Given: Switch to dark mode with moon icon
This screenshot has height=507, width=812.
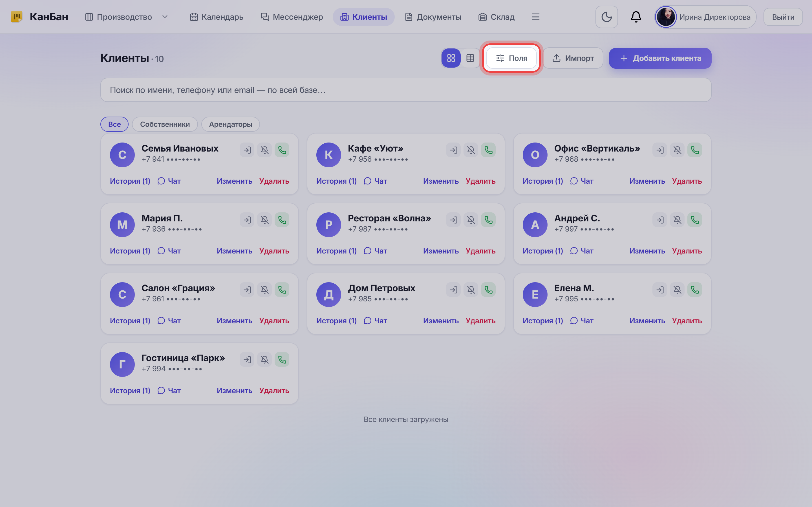Looking at the screenshot, I should 606,17.
